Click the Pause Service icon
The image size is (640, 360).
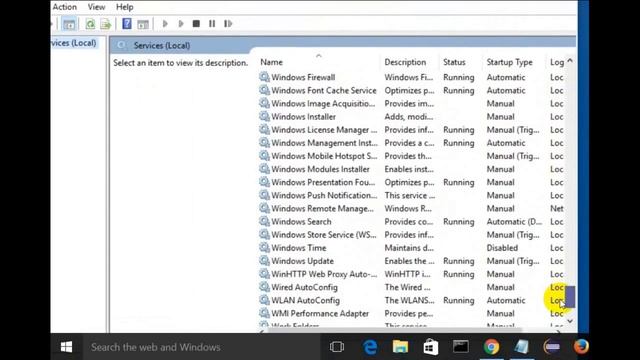tap(212, 24)
